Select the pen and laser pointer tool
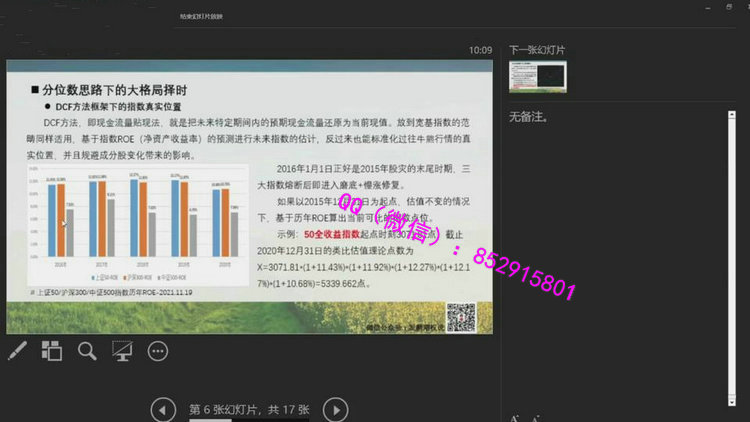The width and height of the screenshot is (750, 422). click(x=18, y=351)
